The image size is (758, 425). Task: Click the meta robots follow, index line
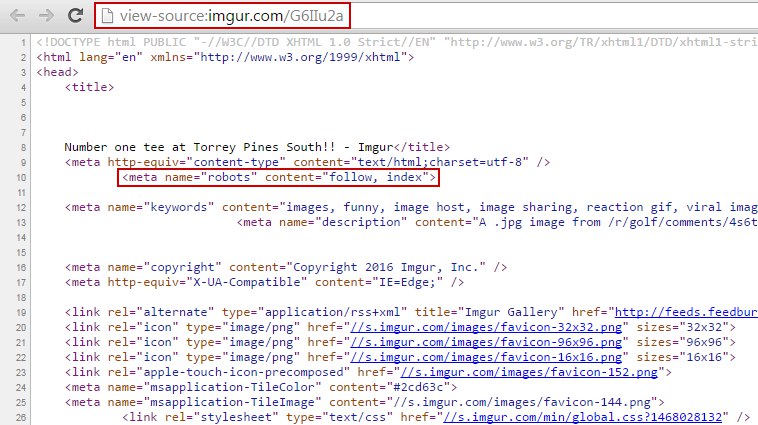tap(278, 177)
